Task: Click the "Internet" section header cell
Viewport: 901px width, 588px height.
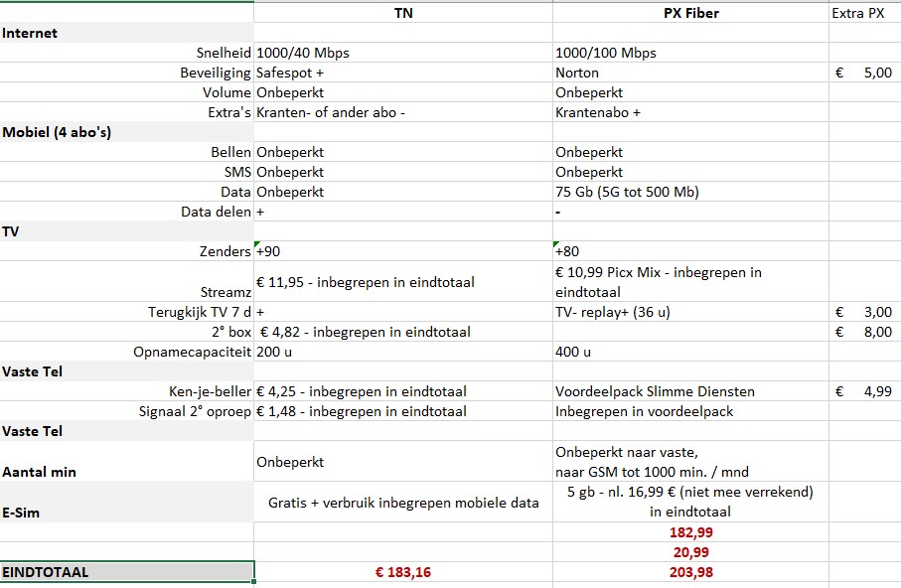Action: pos(126,33)
